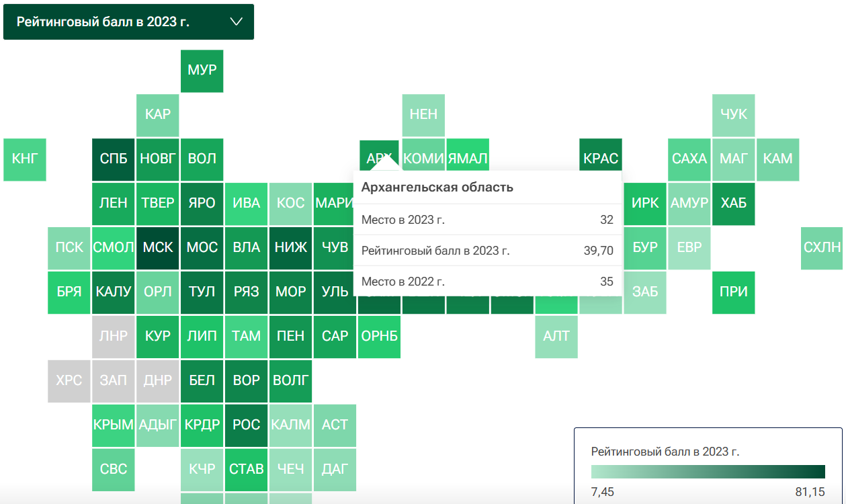Viewport: 846px width, 504px height.
Task: Click the grey ЛНР tile
Action: [x=114, y=336]
